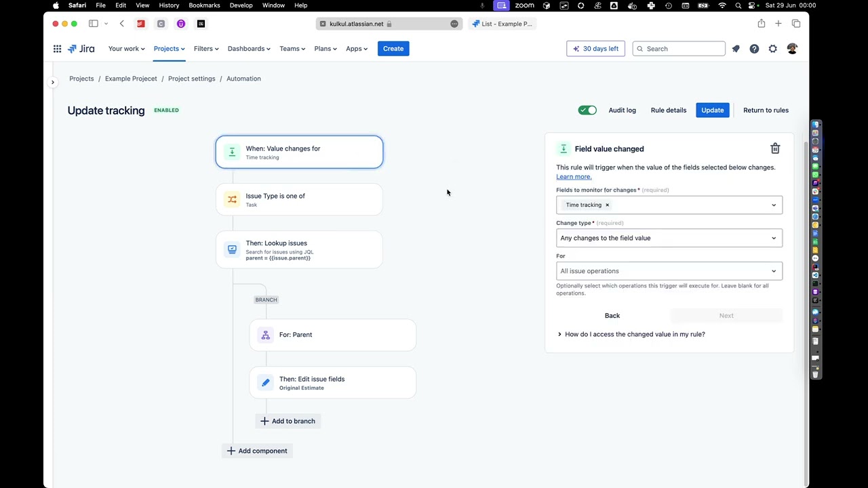The height and width of the screenshot is (488, 868).
Task: Open the user profile avatar
Action: point(792,49)
